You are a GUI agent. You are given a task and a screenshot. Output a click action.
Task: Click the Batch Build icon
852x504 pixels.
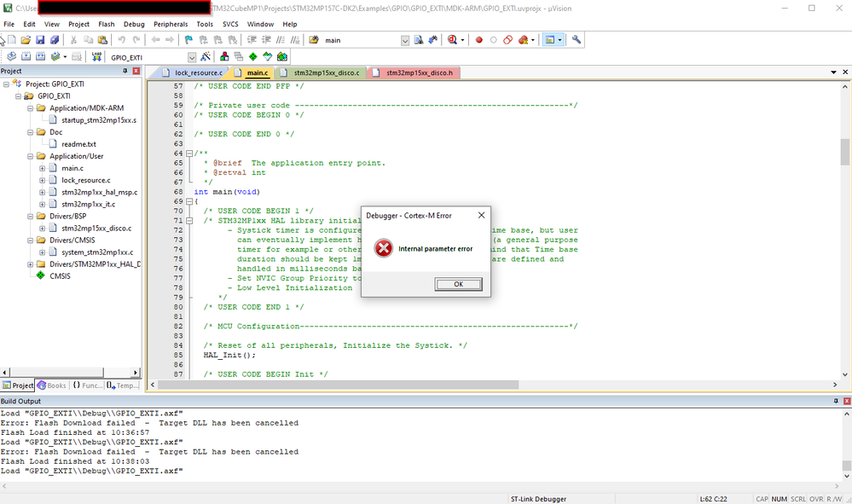55,56
